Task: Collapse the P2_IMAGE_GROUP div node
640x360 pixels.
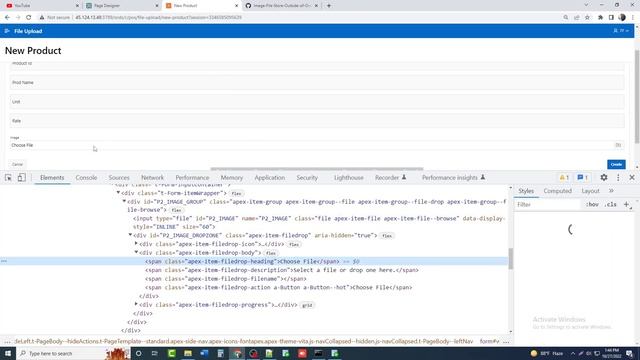Action: point(124,201)
